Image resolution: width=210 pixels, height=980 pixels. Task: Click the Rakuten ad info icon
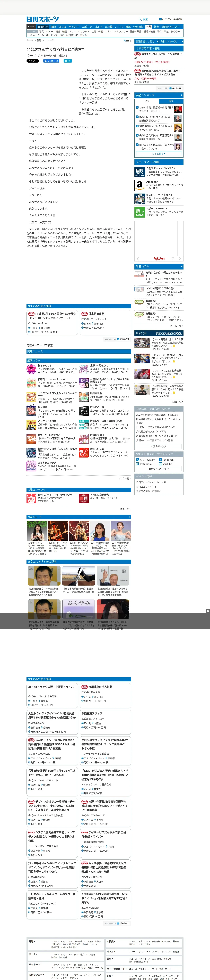click(x=173, y=259)
